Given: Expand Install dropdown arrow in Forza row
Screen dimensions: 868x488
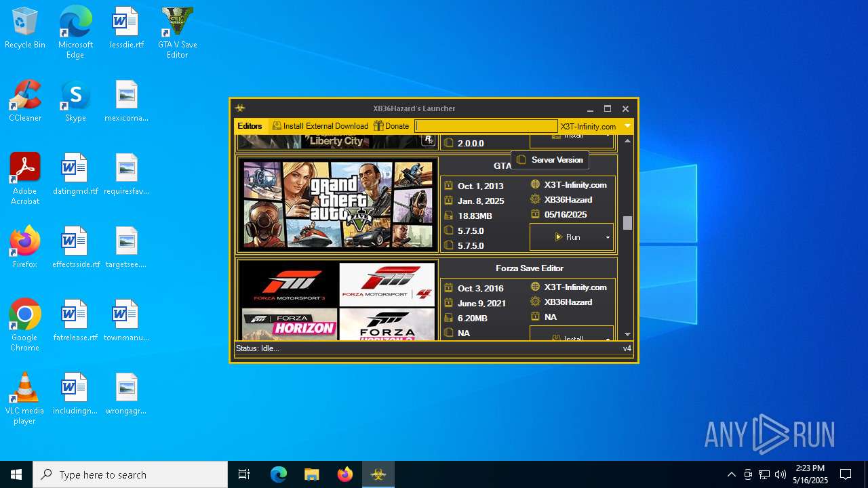Looking at the screenshot, I should click(608, 338).
